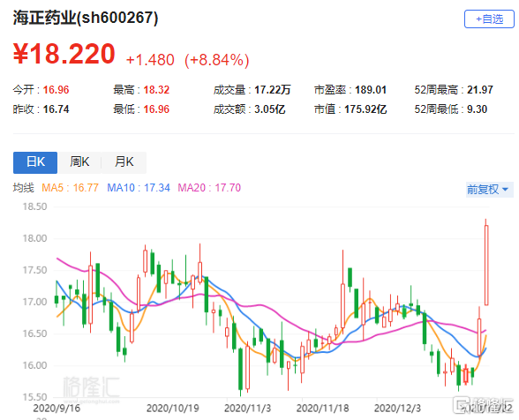Click the 15.50 y-axis label
519x420 pixels.
pyautogui.click(x=34, y=397)
